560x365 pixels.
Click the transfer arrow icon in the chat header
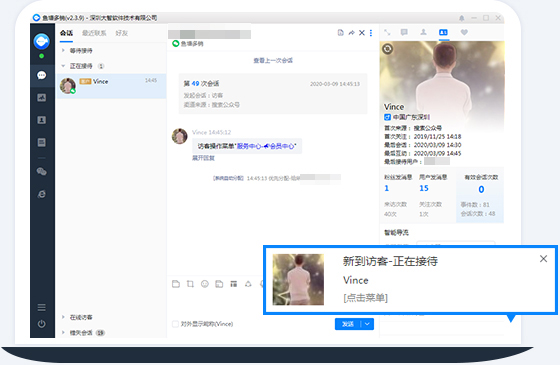pyautogui.click(x=351, y=33)
